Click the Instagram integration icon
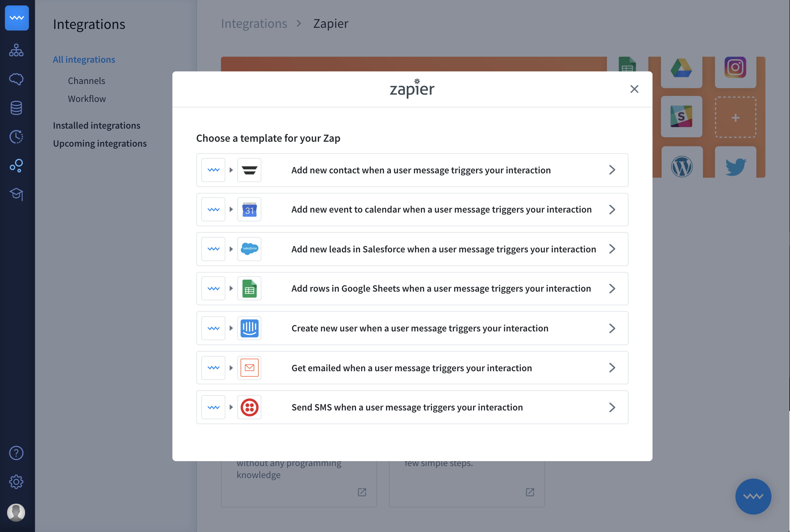 pos(736,67)
